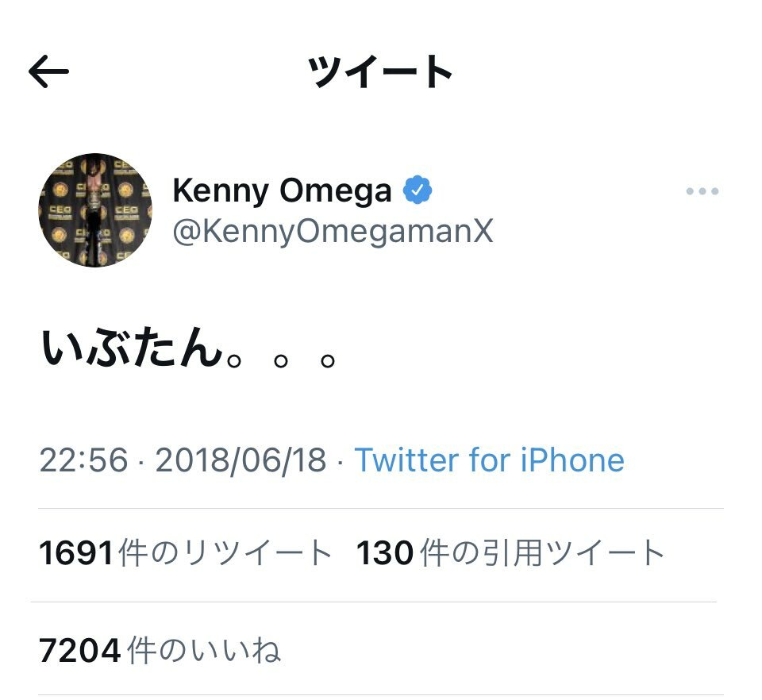The height and width of the screenshot is (700, 762).
Task: Open Kenny Omega's profile picture
Action: click(95, 210)
